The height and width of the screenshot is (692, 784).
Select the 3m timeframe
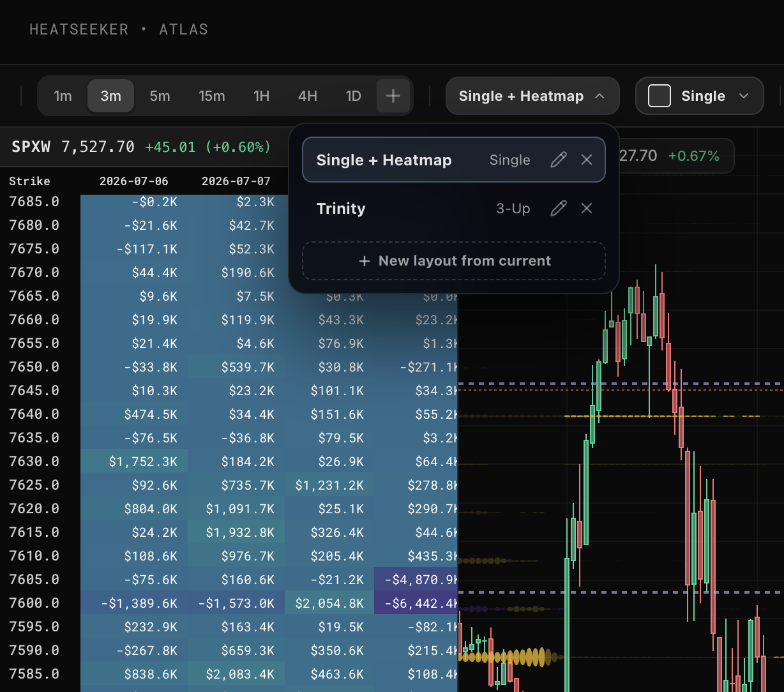click(x=110, y=96)
